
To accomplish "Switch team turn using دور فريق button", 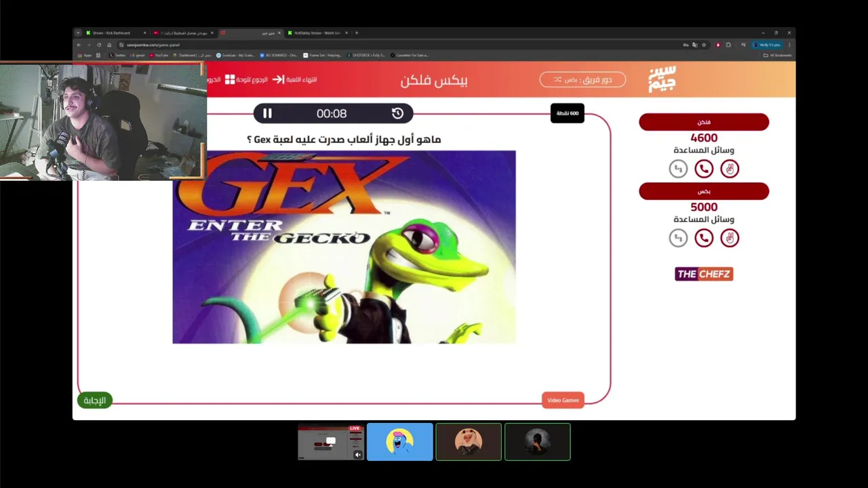I will click(x=583, y=79).
